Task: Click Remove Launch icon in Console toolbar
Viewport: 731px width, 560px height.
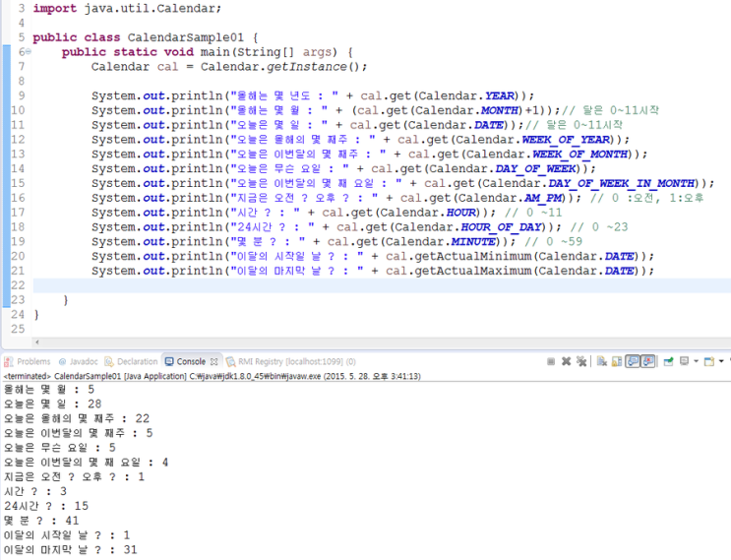Action: coord(567,362)
